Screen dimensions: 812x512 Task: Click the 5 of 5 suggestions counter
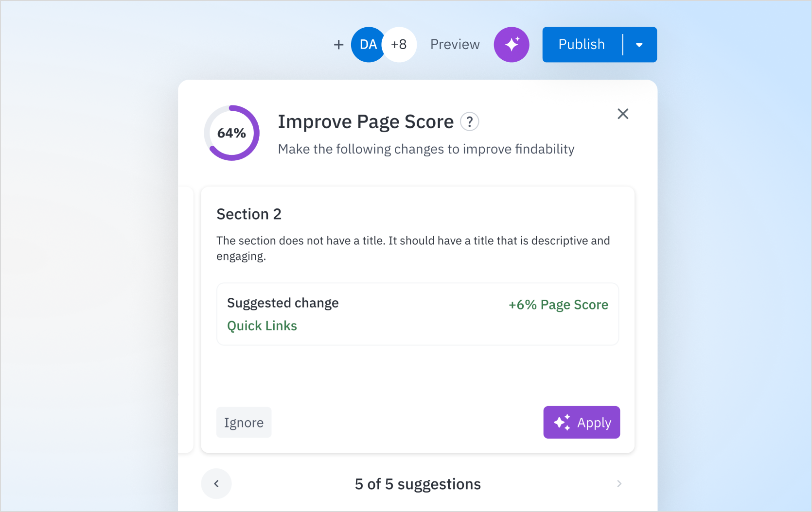pos(418,484)
